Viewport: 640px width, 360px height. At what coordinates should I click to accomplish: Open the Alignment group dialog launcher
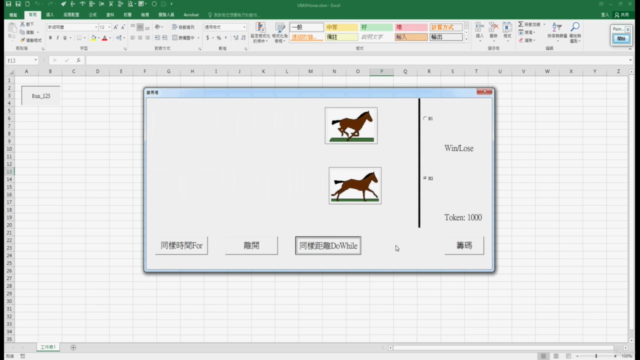[x=200, y=49]
